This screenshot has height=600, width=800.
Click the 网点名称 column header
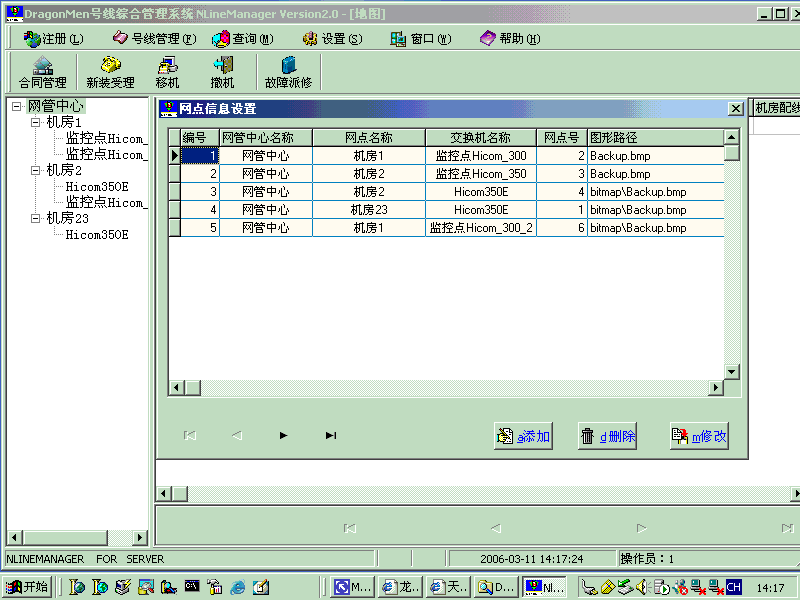point(369,138)
